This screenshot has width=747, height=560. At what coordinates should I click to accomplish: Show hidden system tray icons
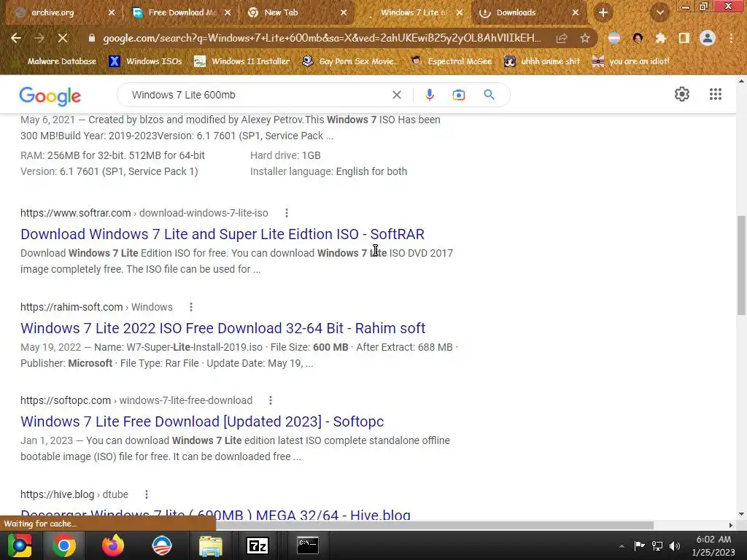click(x=622, y=546)
